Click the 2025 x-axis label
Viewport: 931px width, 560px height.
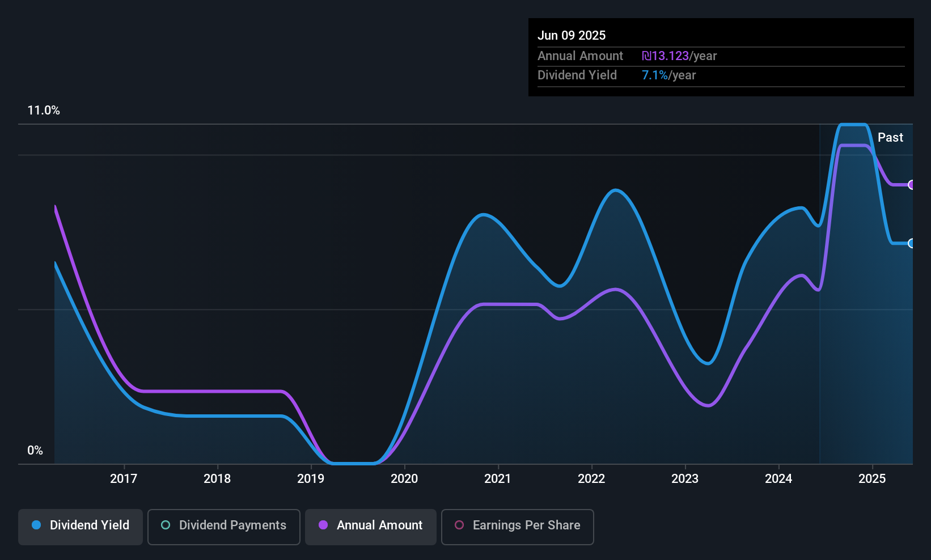872,478
